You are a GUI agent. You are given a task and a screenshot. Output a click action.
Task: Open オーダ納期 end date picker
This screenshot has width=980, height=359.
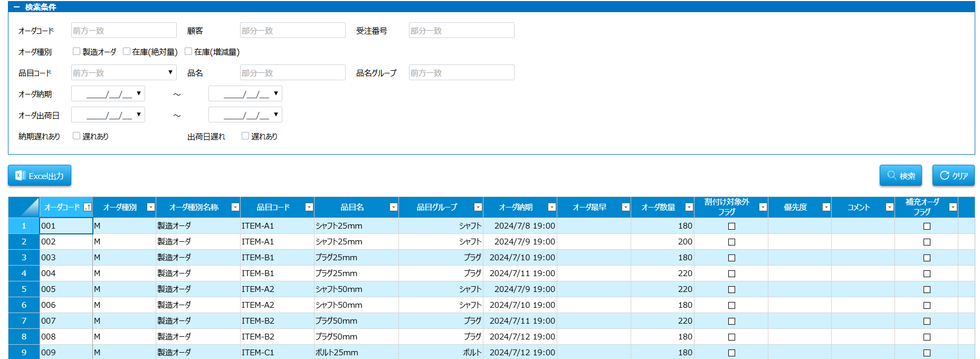click(276, 93)
